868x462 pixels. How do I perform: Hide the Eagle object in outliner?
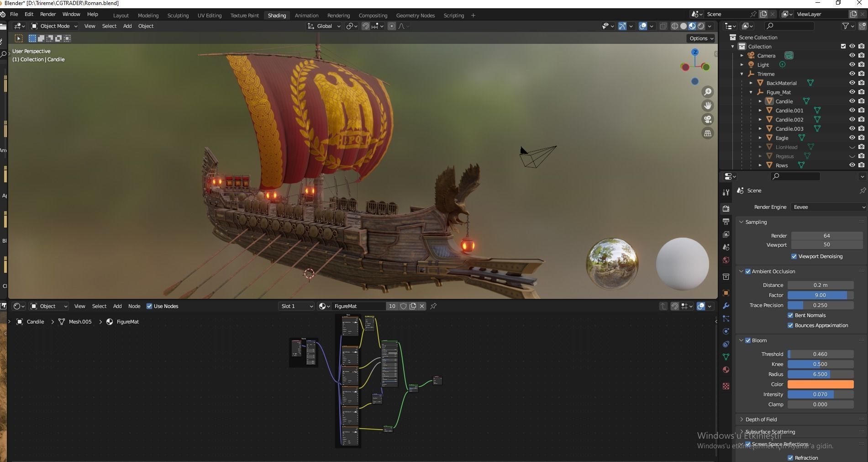pyautogui.click(x=852, y=138)
